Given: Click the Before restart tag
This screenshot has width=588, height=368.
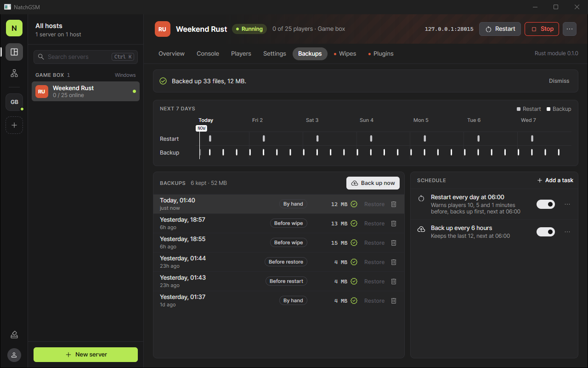Looking at the screenshot, I should 286,282.
